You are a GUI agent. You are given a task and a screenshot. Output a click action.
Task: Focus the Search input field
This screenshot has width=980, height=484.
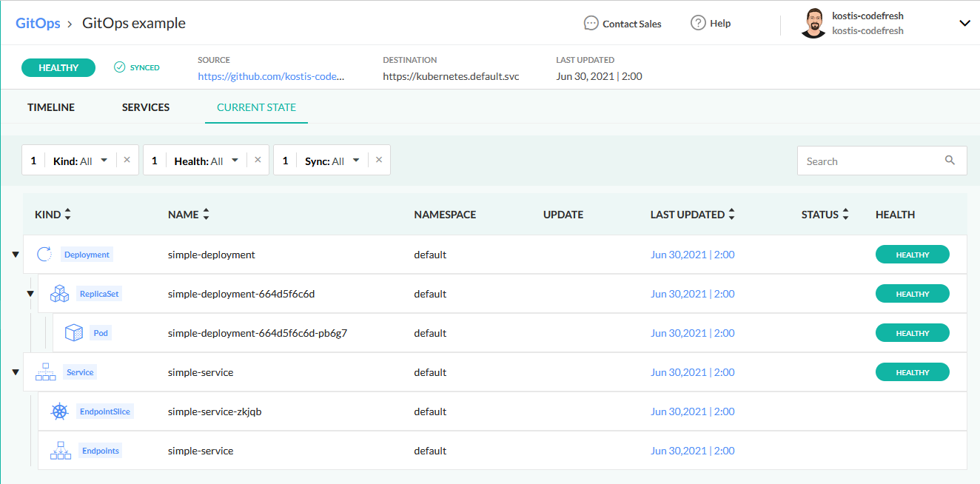[x=882, y=161]
